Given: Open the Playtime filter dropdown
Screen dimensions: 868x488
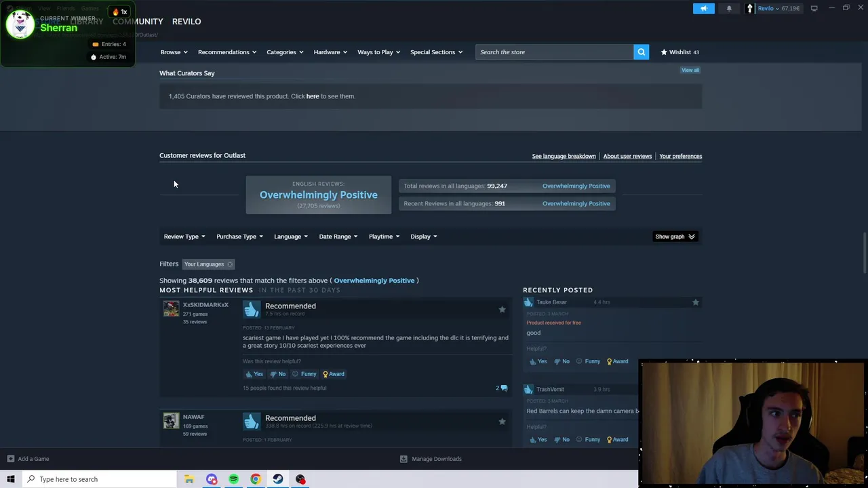Looking at the screenshot, I should pyautogui.click(x=384, y=237).
